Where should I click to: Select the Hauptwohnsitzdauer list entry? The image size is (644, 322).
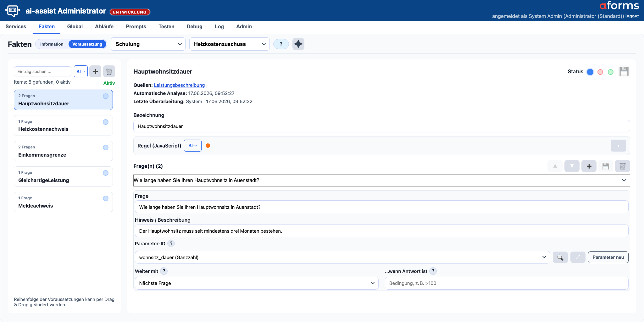coord(63,100)
